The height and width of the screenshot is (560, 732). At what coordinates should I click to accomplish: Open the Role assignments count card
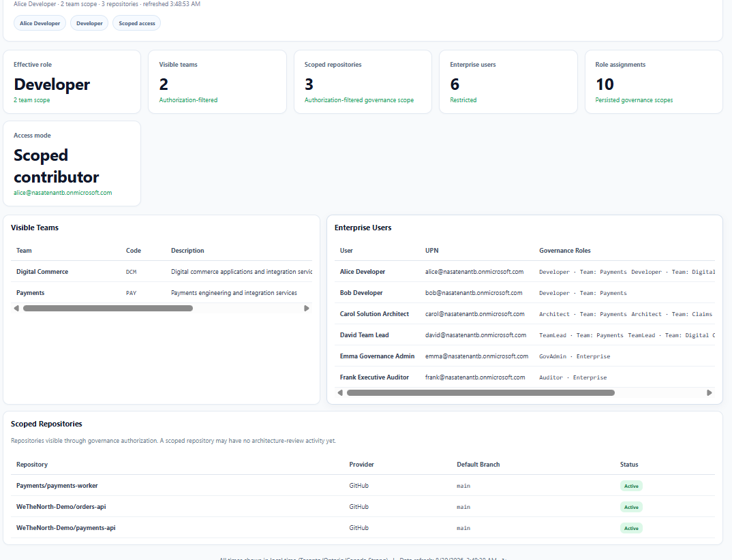pos(654,82)
